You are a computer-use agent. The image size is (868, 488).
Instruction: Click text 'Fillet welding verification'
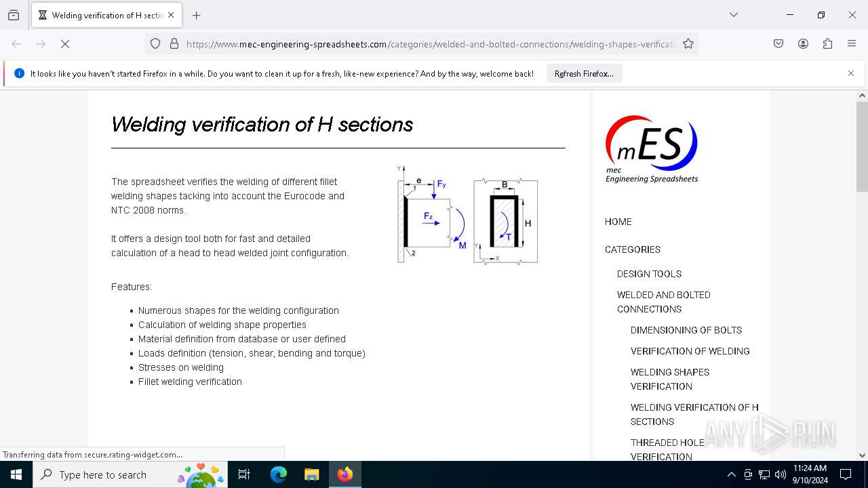[190, 382]
